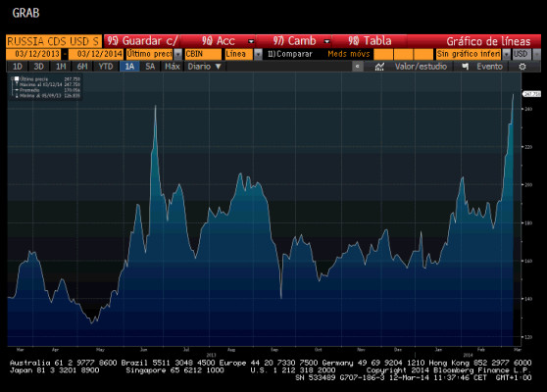This screenshot has width=547, height=392.
Task: Select the Máx range tab
Action: (x=172, y=67)
